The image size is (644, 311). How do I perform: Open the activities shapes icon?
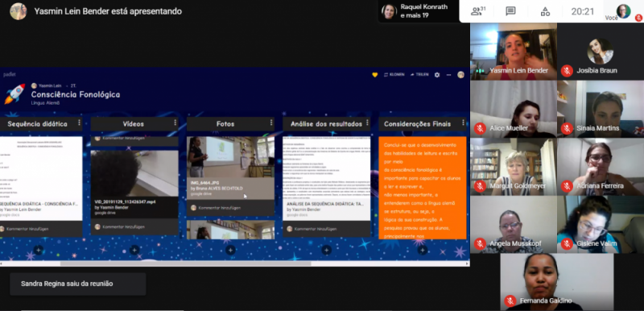[x=545, y=11]
